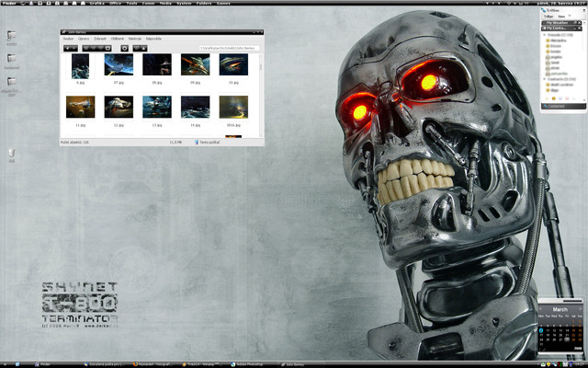Click the red icon at Trillian bottom row

click(568, 98)
